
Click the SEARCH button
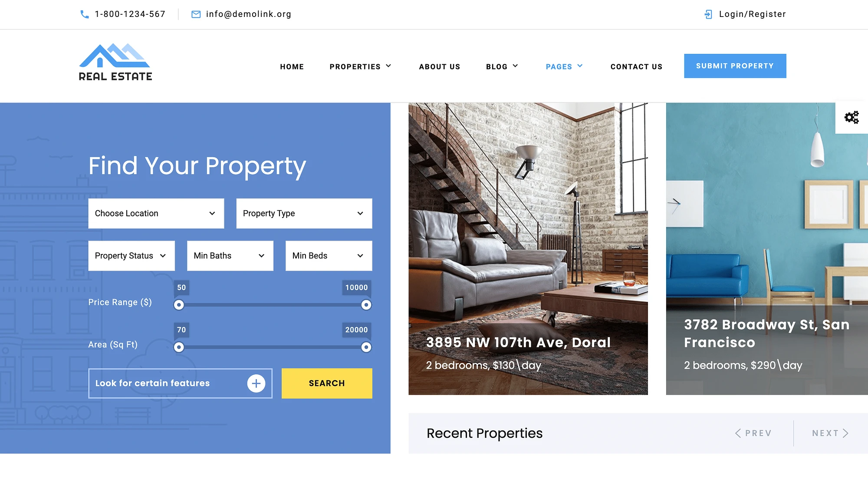tap(326, 383)
